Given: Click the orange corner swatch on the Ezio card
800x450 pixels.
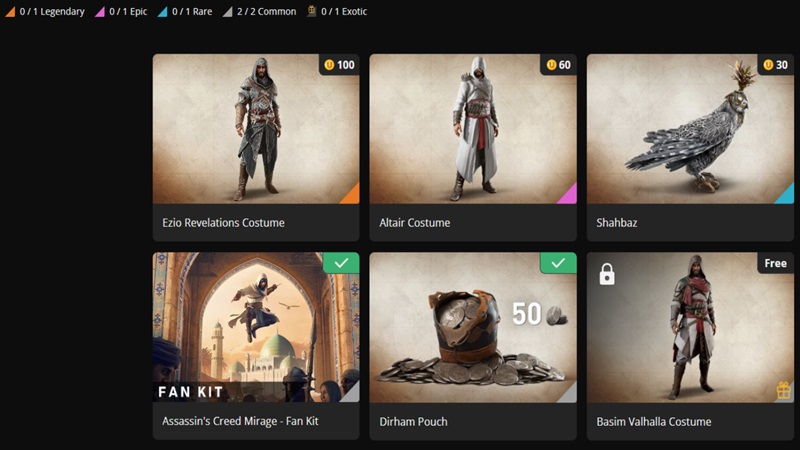Looking at the screenshot, I should 351,195.
